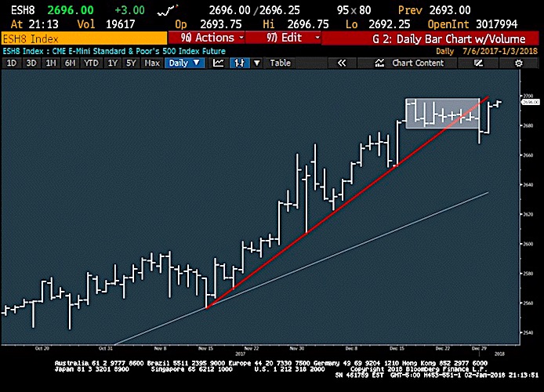Open the 96 Actions menu
Image resolution: width=544 pixels, height=392 pixels.
click(207, 38)
